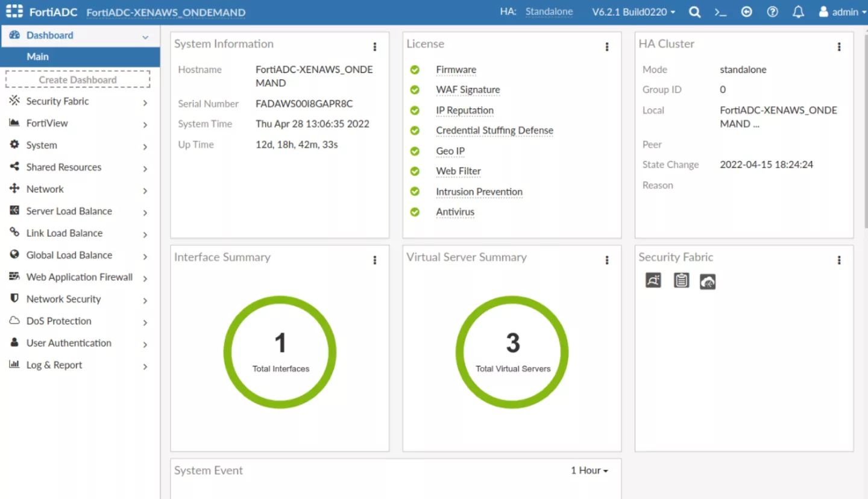The image size is (868, 499).
Task: Open Global Load Balance menu
Action: point(80,255)
